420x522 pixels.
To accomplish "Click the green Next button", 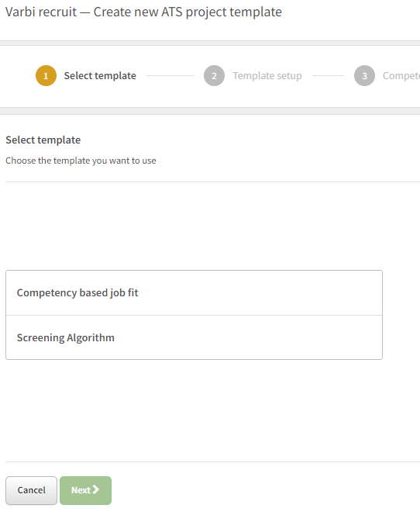I will pyautogui.click(x=85, y=490).
